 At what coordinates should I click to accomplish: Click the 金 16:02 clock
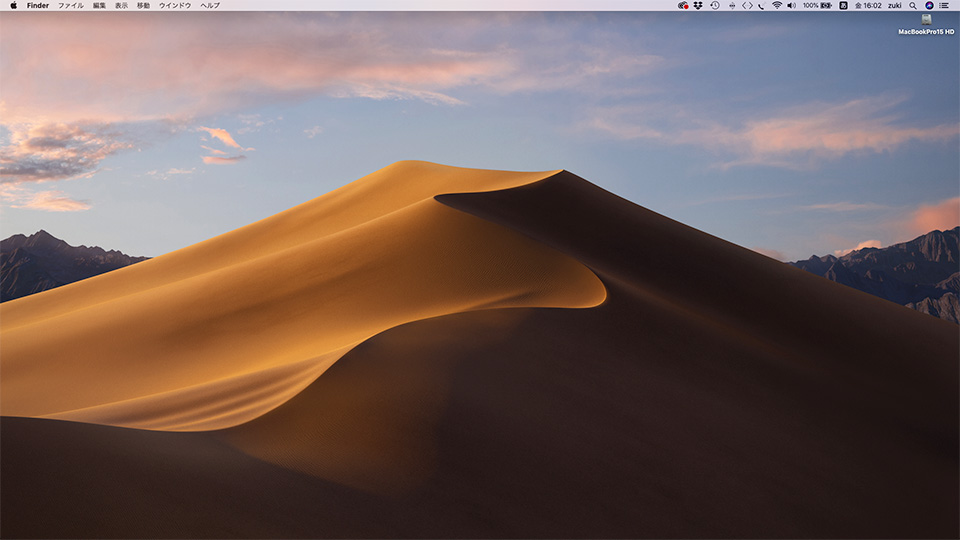click(868, 6)
